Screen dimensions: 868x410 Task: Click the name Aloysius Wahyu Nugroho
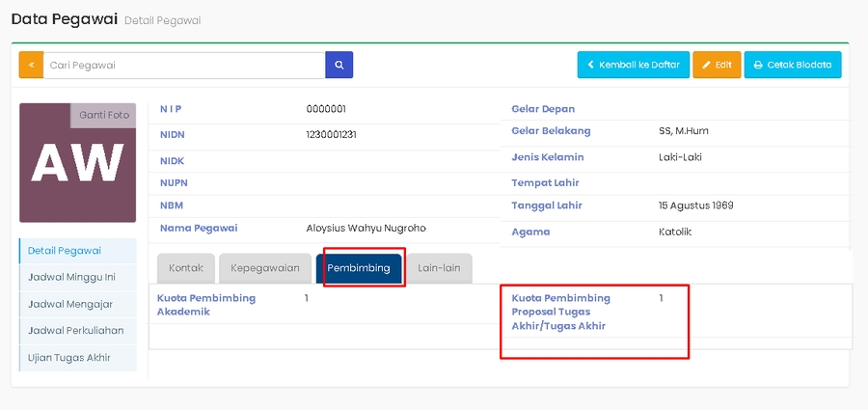[x=366, y=229]
